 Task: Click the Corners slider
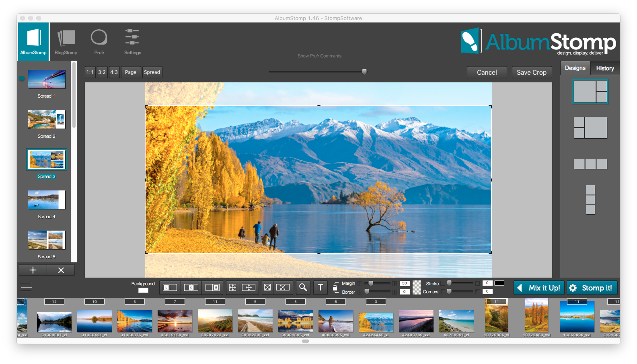click(460, 292)
